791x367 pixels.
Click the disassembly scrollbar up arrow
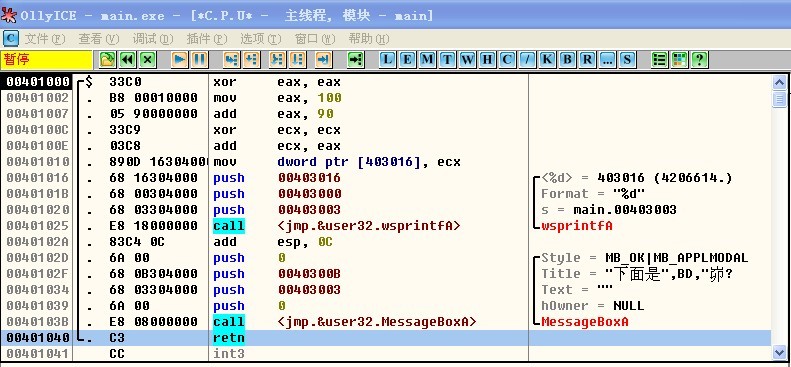point(779,83)
